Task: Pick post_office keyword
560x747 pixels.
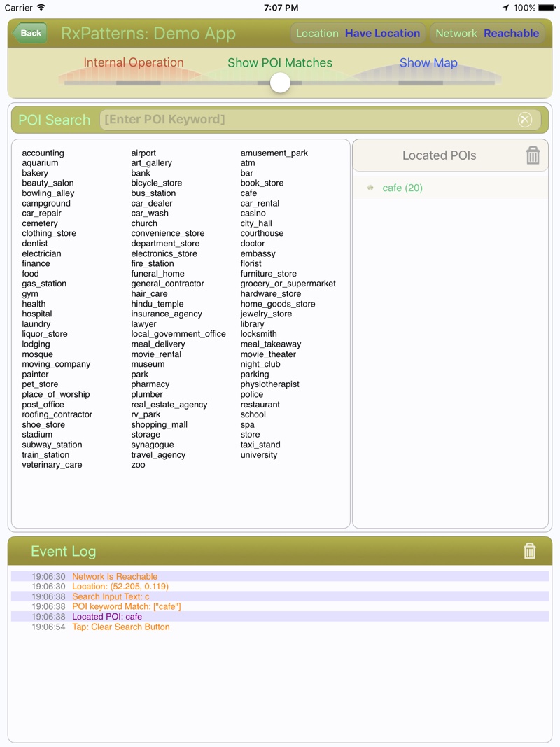Action: (43, 405)
